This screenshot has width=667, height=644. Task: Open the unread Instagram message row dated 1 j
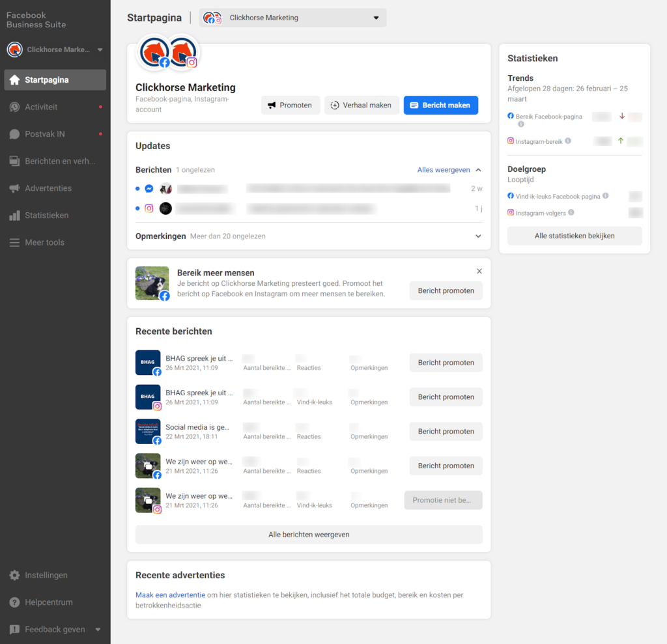click(309, 208)
